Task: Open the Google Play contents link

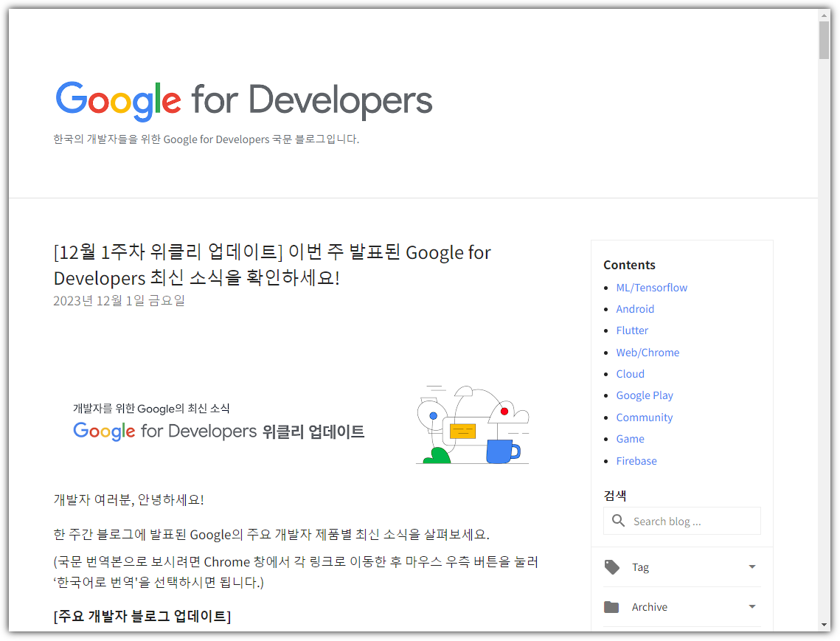Action: click(x=645, y=395)
